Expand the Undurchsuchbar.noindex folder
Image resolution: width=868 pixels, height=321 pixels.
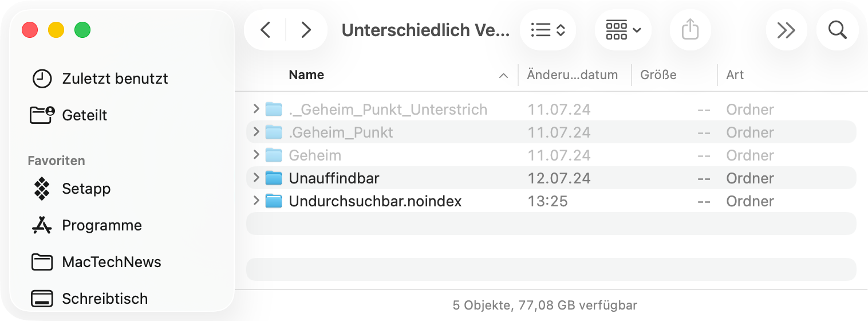256,201
